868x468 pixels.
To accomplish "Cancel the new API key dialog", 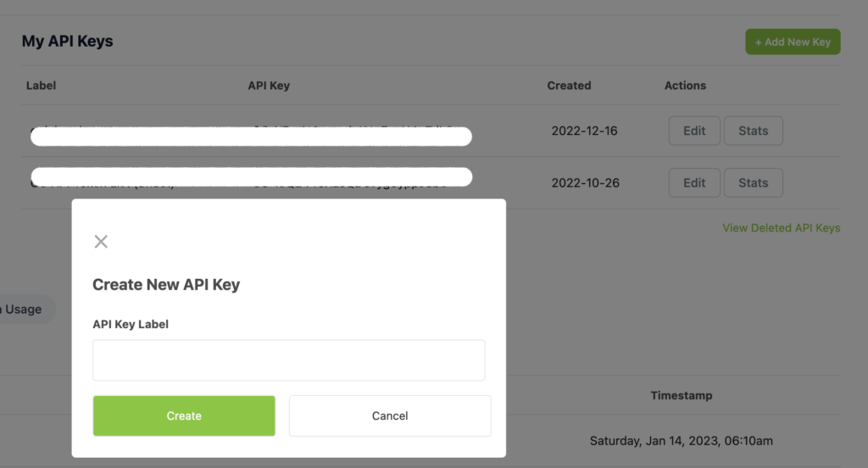I will click(390, 415).
